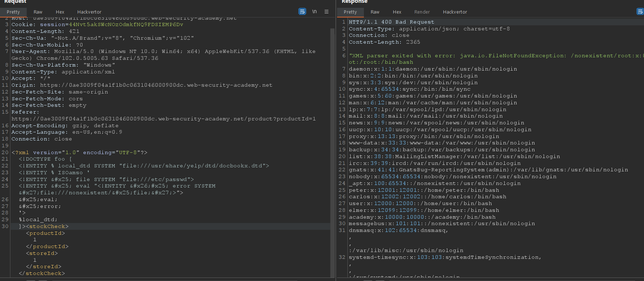644x281 pixels.
Task: Switch to Pretty tab in Response panel
Action: pos(350,12)
